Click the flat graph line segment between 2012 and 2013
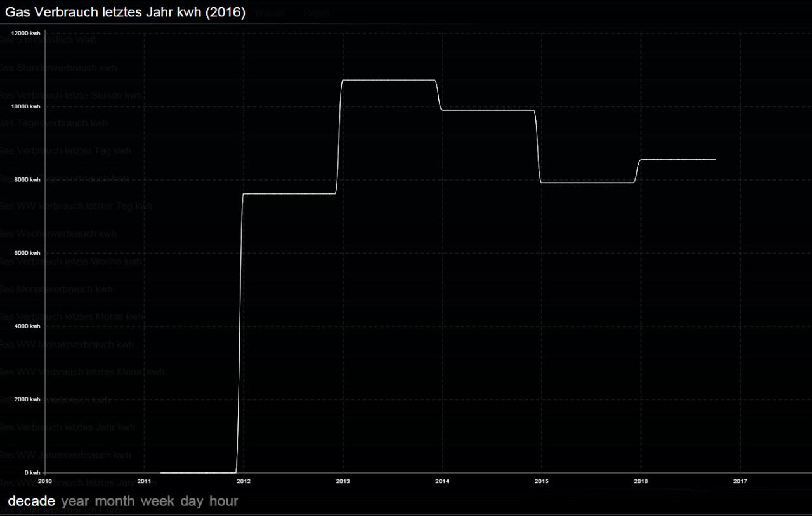Image resolution: width=812 pixels, height=516 pixels. [x=289, y=193]
